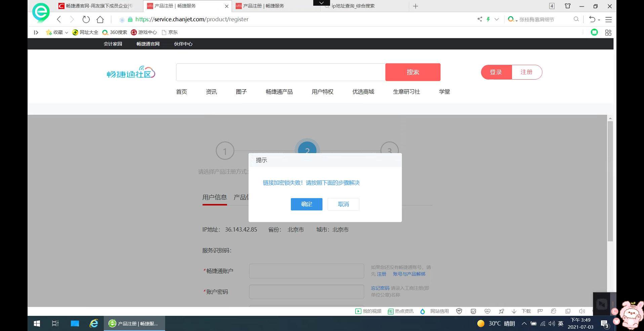The image size is (644, 331).
Task: Click the 畅捷通社区 logo
Action: 131,72
